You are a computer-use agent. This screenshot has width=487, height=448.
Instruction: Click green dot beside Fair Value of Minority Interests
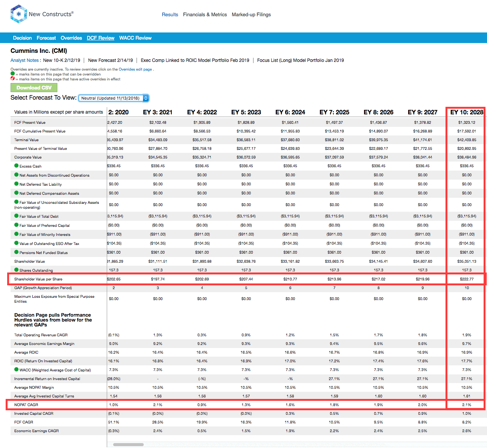[16, 234]
